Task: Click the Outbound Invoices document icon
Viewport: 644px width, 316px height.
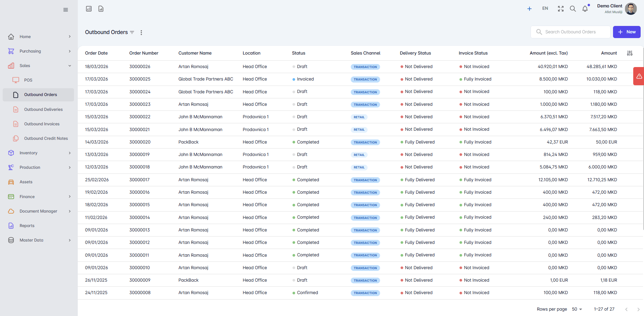Action: (16, 124)
